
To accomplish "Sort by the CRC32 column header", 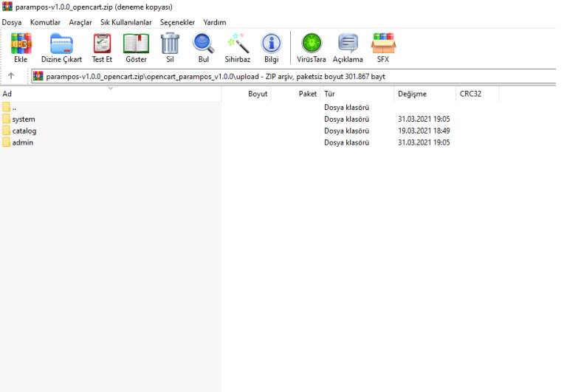I will [478, 94].
